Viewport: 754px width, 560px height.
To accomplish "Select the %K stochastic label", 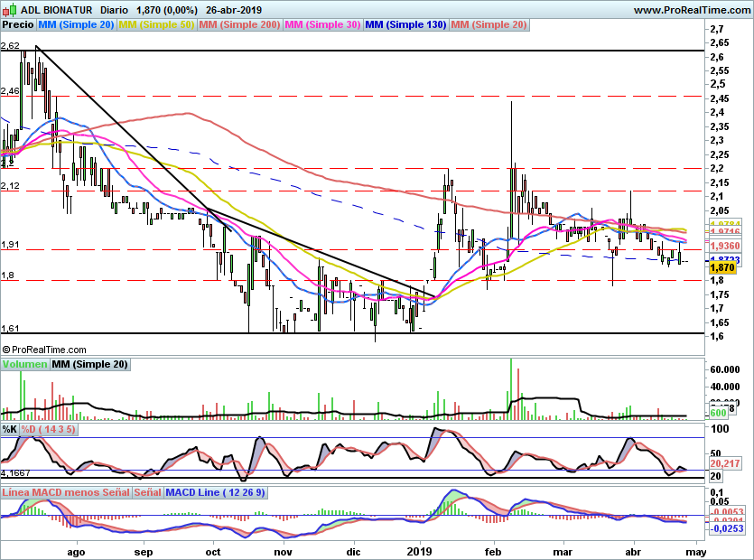I will [x=10, y=429].
